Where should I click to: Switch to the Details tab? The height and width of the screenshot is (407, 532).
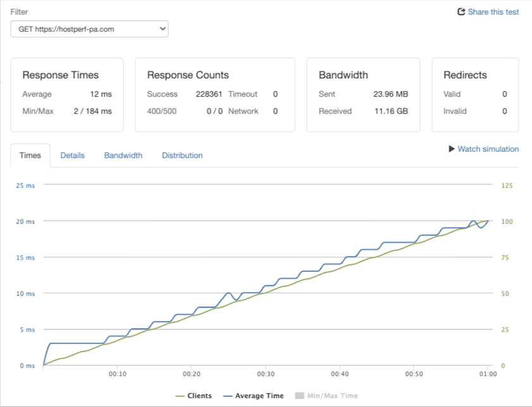click(72, 155)
